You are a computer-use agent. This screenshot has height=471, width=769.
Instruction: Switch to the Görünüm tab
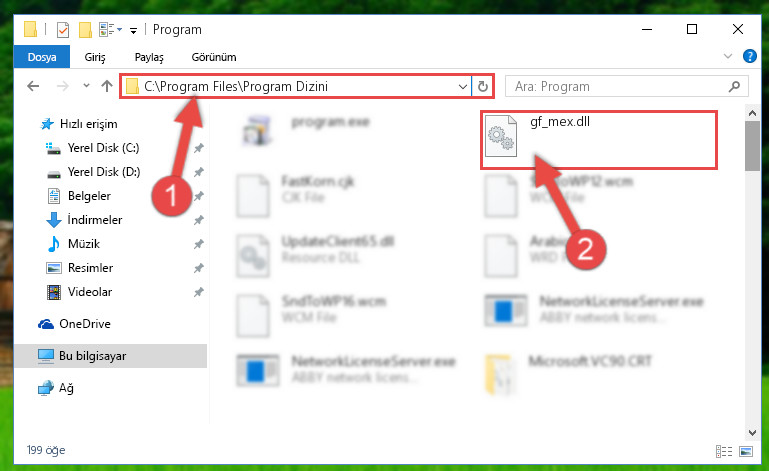click(214, 57)
